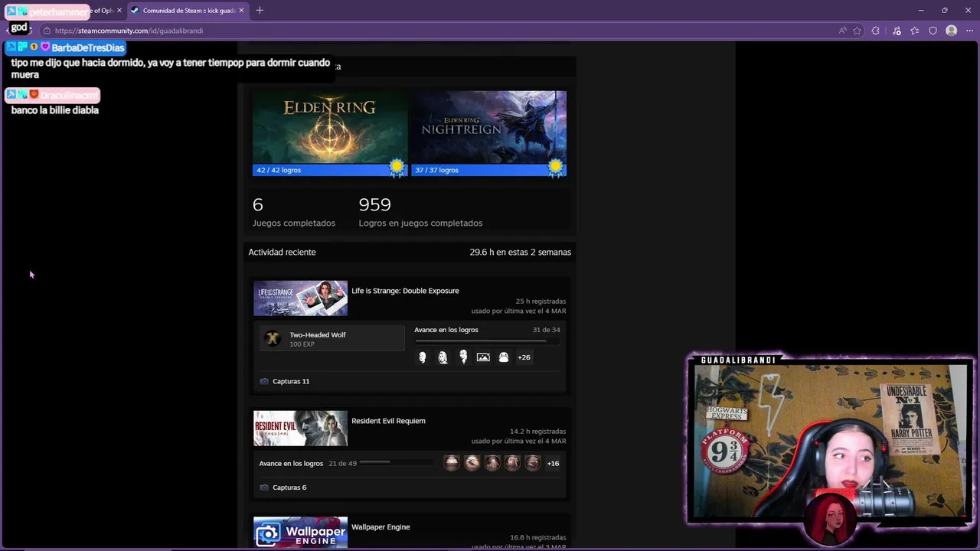Open the Elden Ring showcase banner

pyautogui.click(x=330, y=127)
